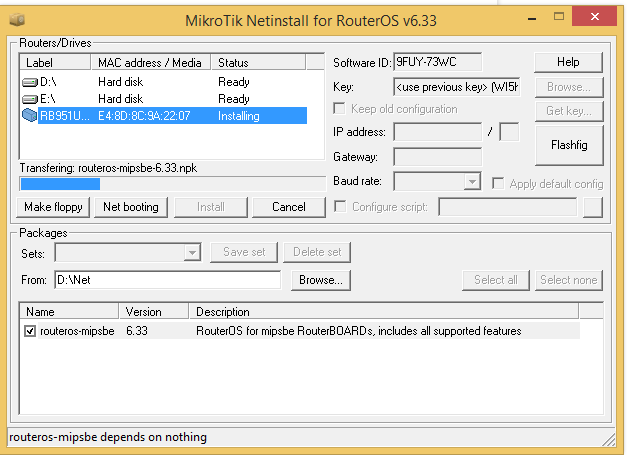This screenshot has width=627, height=455.
Task: Click version 6.33 in packages list
Action: coord(137,331)
